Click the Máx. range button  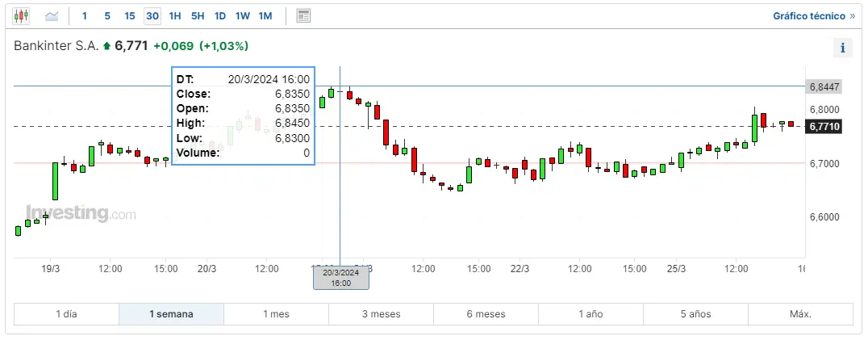(x=800, y=314)
